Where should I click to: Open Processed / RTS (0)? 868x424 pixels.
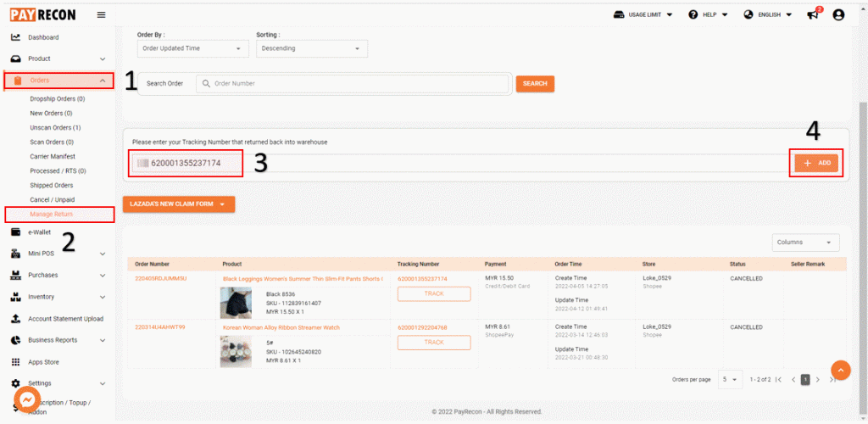58,171
